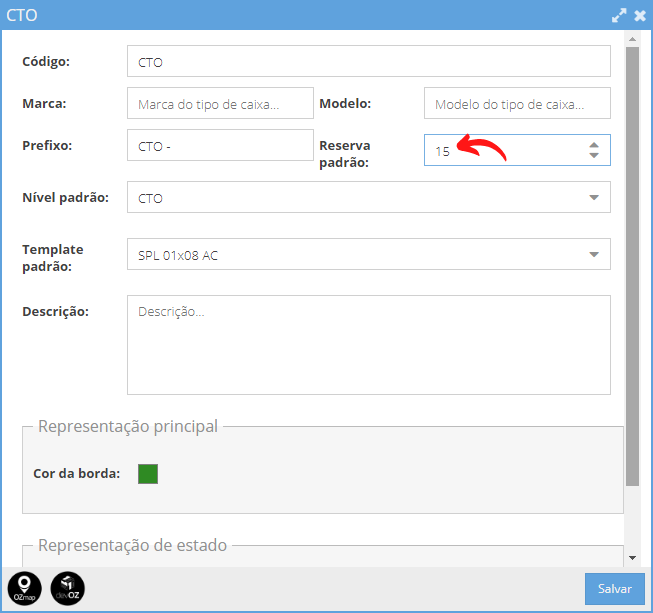Click the CTO dialog title text
Viewport: 653px width, 613px height.
click(x=22, y=15)
